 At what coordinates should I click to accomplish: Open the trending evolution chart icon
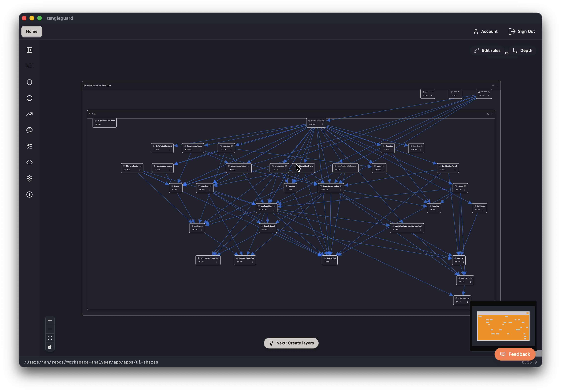[29, 114]
